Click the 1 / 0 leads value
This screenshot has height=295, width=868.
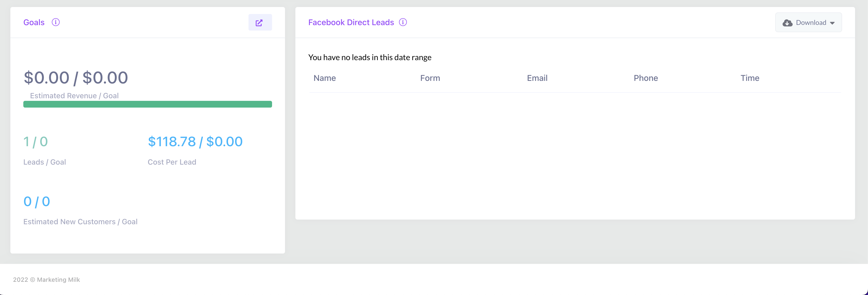click(36, 142)
